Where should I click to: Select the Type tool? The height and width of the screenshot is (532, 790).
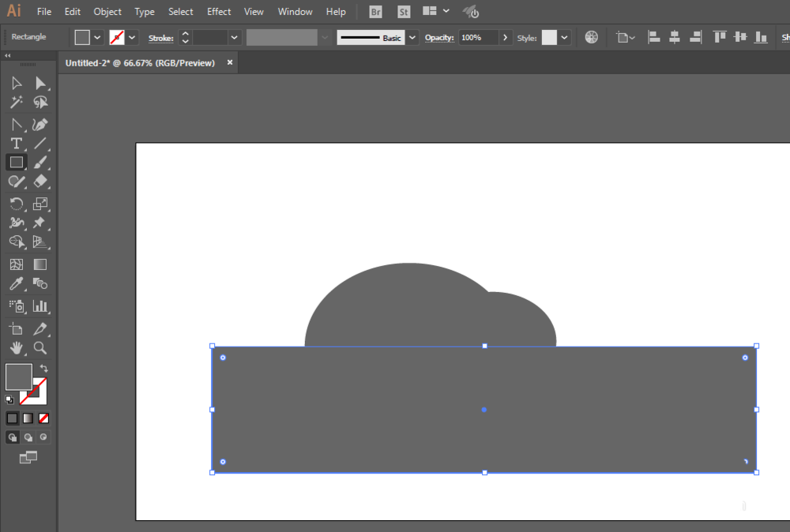point(16,144)
